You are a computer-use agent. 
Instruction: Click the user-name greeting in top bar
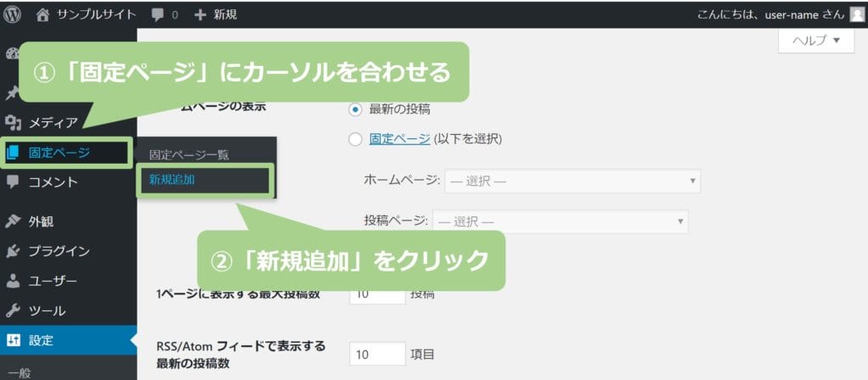(x=769, y=14)
